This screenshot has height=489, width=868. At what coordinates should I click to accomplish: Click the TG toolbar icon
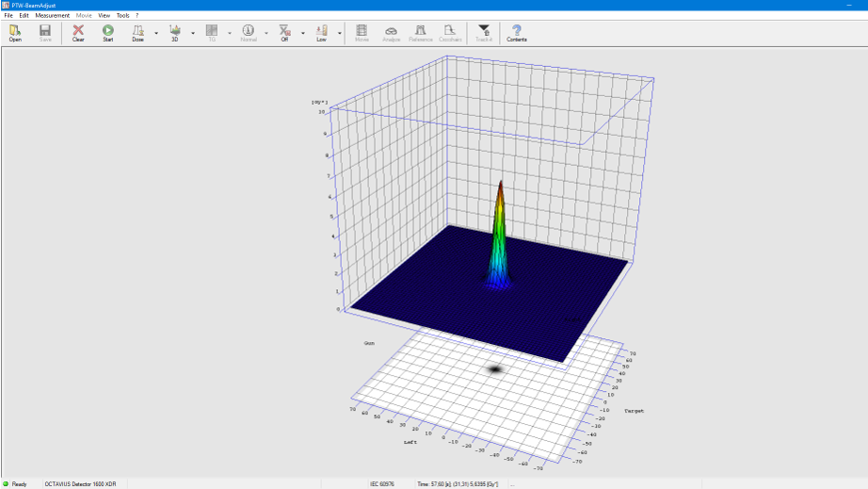point(212,33)
